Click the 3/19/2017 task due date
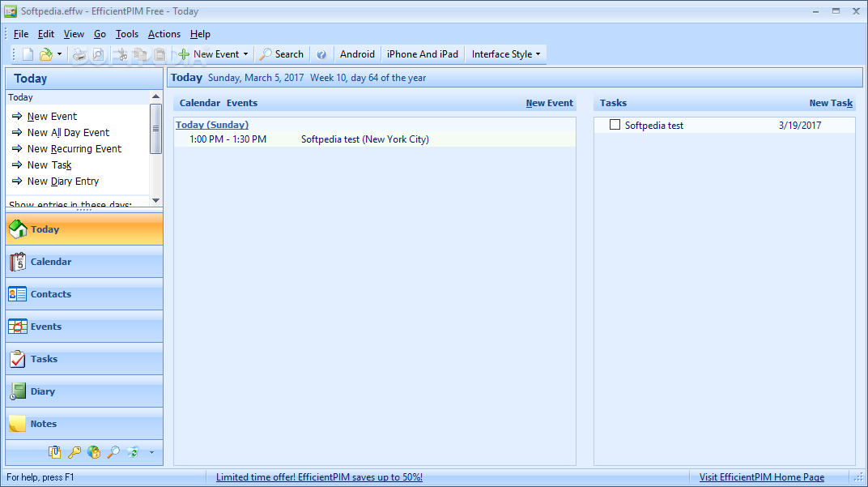The image size is (868, 487). (800, 126)
